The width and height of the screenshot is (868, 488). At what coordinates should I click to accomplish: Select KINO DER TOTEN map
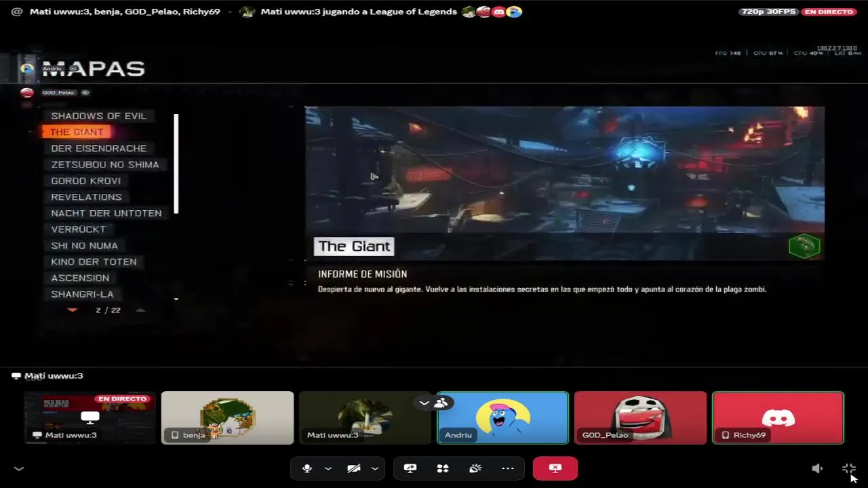point(94,262)
